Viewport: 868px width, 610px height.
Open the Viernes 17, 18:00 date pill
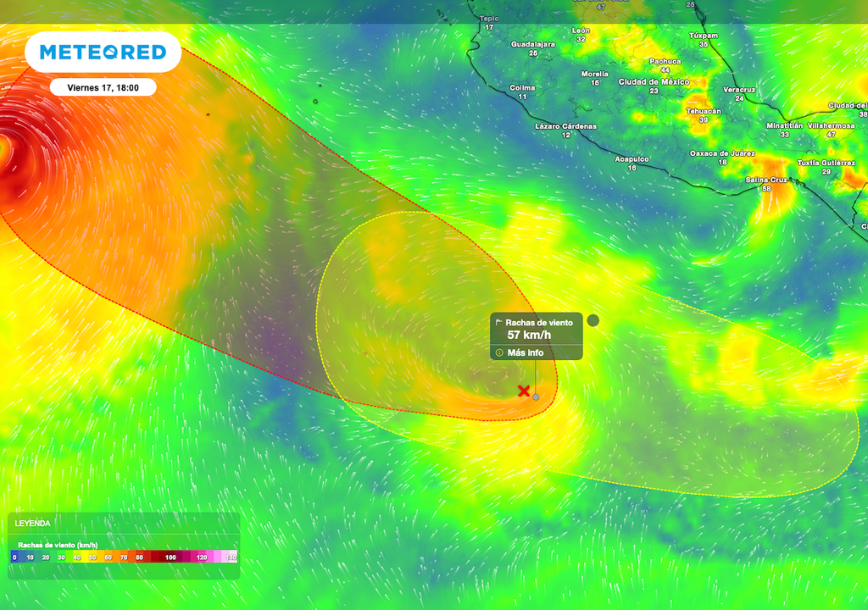tap(103, 87)
